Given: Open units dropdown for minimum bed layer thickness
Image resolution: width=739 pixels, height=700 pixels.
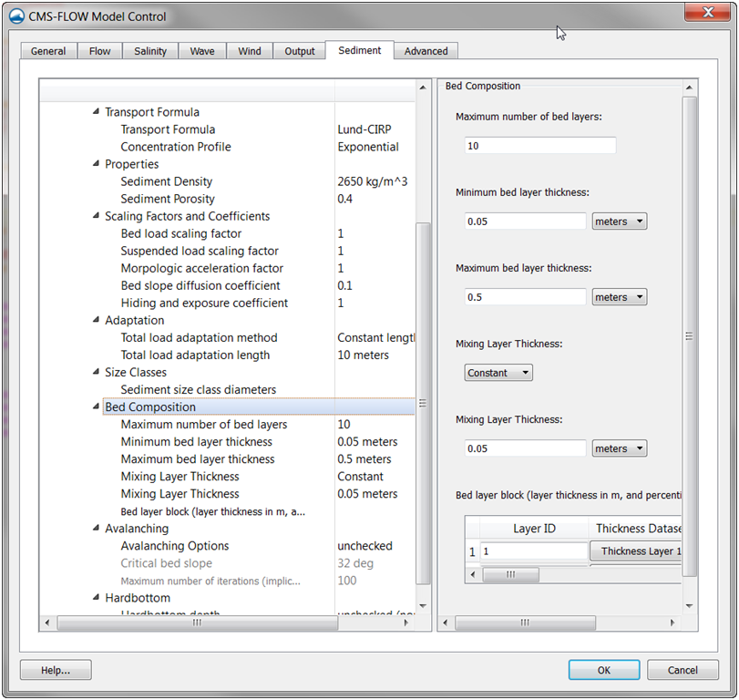Looking at the screenshot, I should point(620,221).
